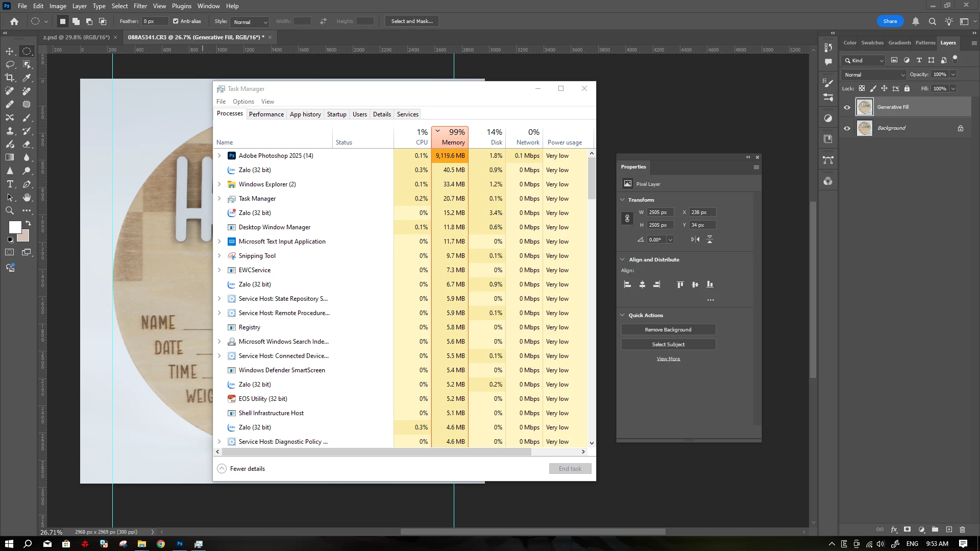Click the Select Subject button
Screen dimensions: 980x551
668,345
